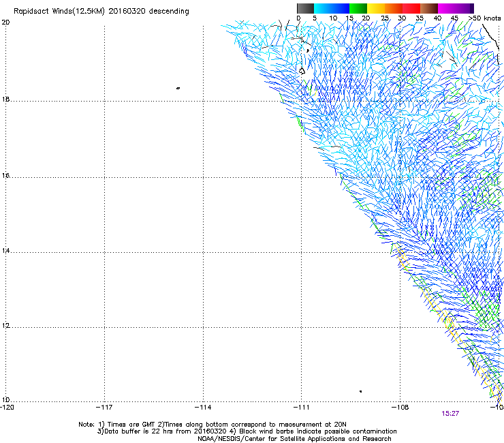Click the small island outline near -111, 19N
Viewport: 504px width, 443px height.
(x=302, y=71)
